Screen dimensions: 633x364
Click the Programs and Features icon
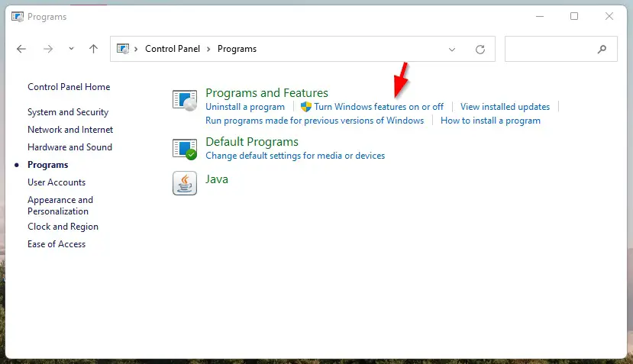185,100
